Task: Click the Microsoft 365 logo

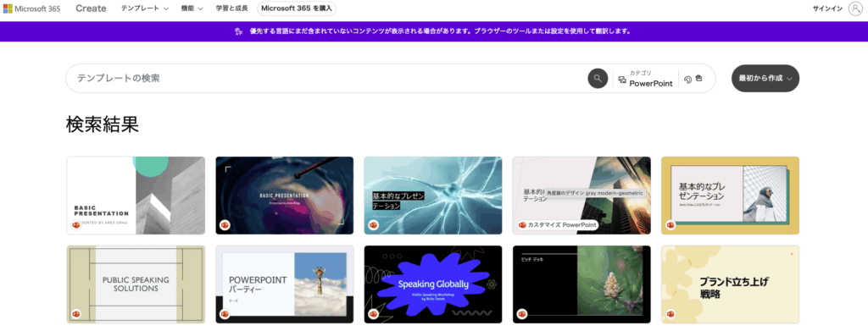Action: (32, 8)
